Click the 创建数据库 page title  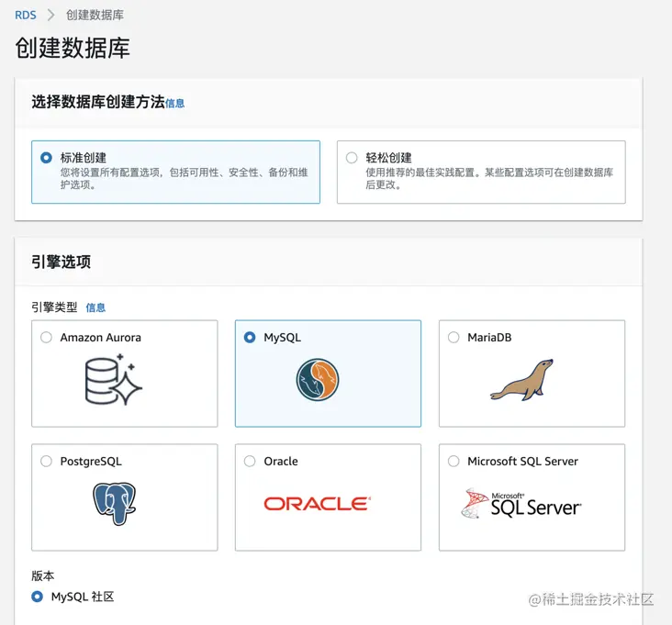click(x=73, y=48)
